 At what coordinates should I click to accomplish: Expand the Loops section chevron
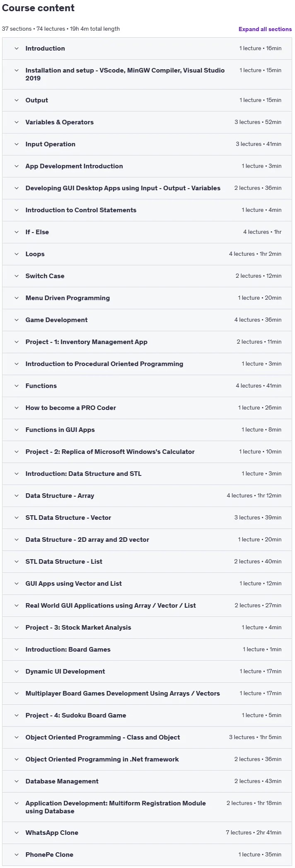click(x=17, y=254)
